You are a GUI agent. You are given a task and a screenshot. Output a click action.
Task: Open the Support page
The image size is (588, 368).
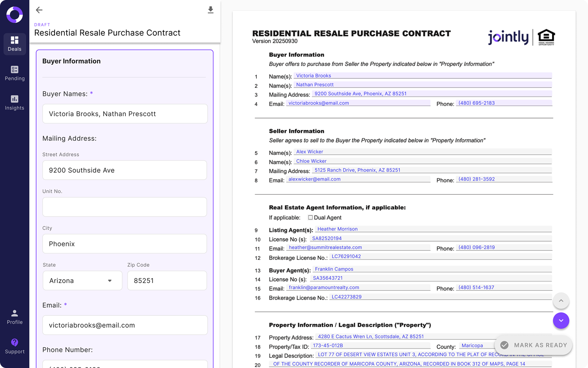(14, 346)
